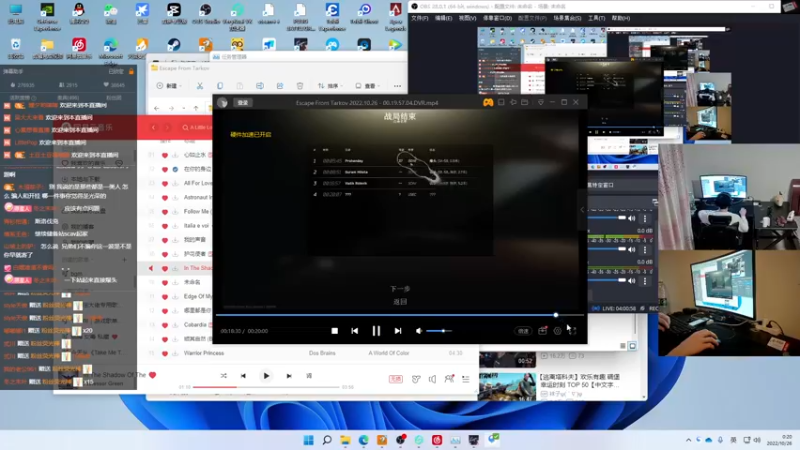Open OBS 视图(V) menu
The image size is (800, 450).
point(467,18)
